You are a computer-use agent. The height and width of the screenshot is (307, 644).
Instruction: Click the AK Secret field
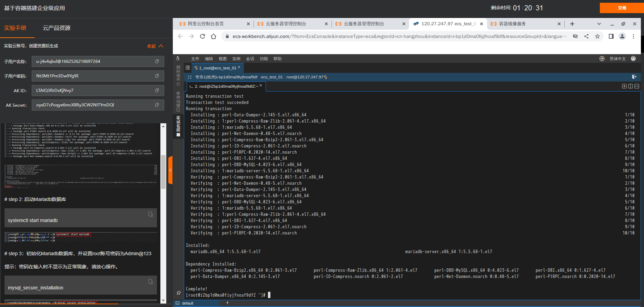98,105
